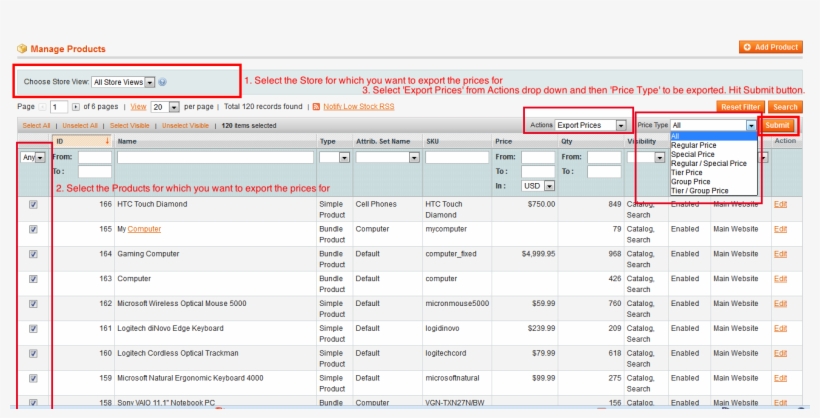Focus the Qty From filter field
This screenshot has height=418, width=820.
[604, 157]
